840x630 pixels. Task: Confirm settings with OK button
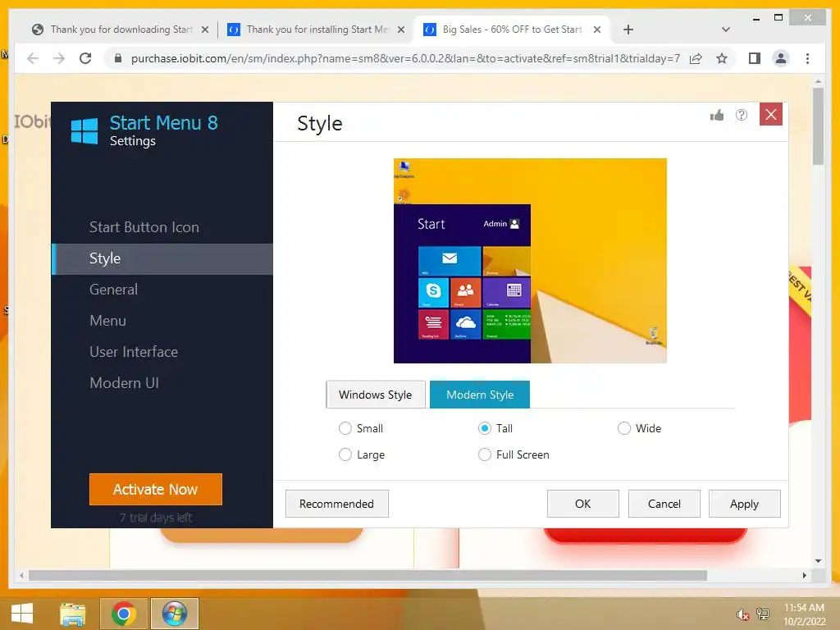(x=583, y=504)
